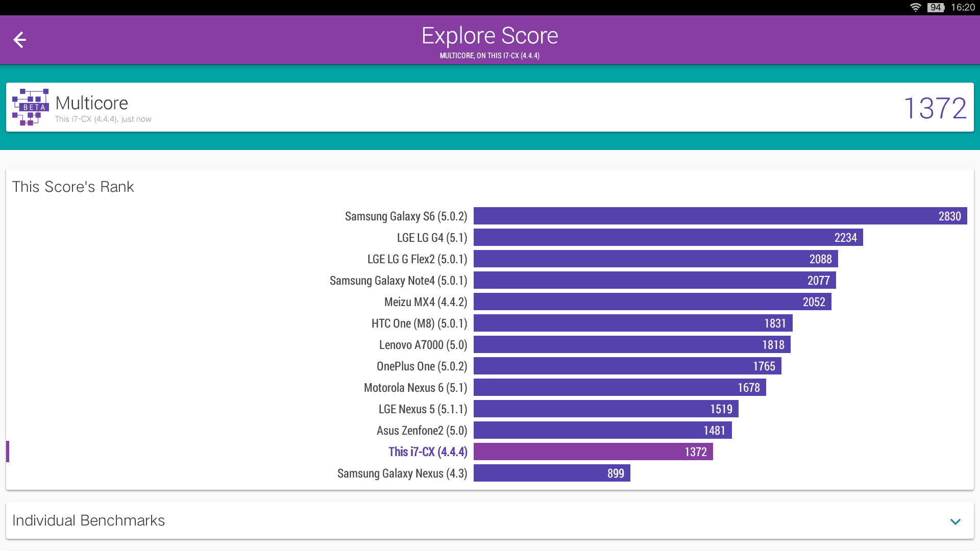Tap the 1519 score bar
The width and height of the screenshot is (980, 551).
coord(606,409)
